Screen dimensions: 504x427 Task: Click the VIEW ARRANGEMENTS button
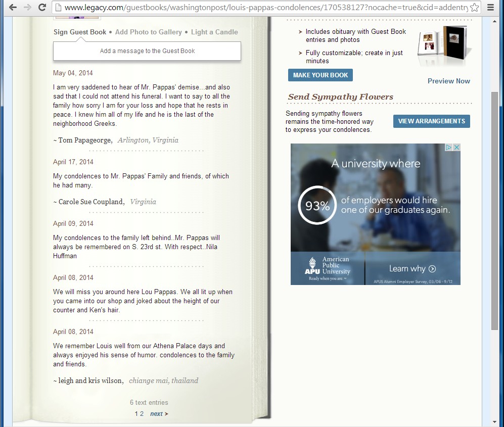[431, 121]
